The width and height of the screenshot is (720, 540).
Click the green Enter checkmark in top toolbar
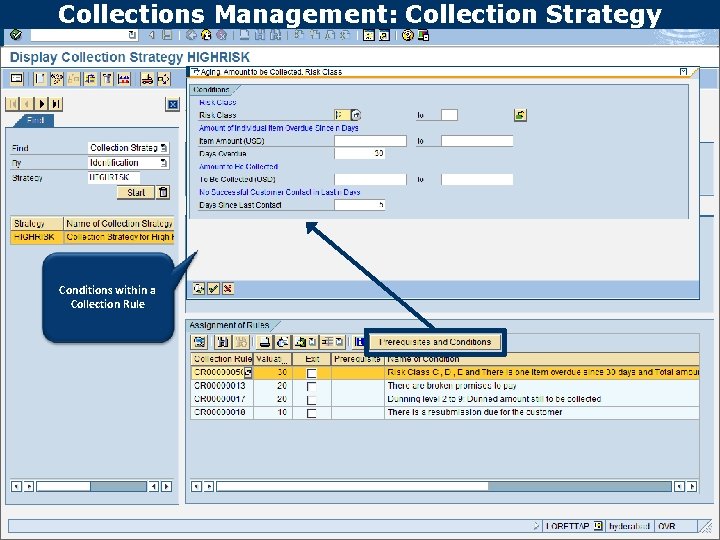coord(16,35)
